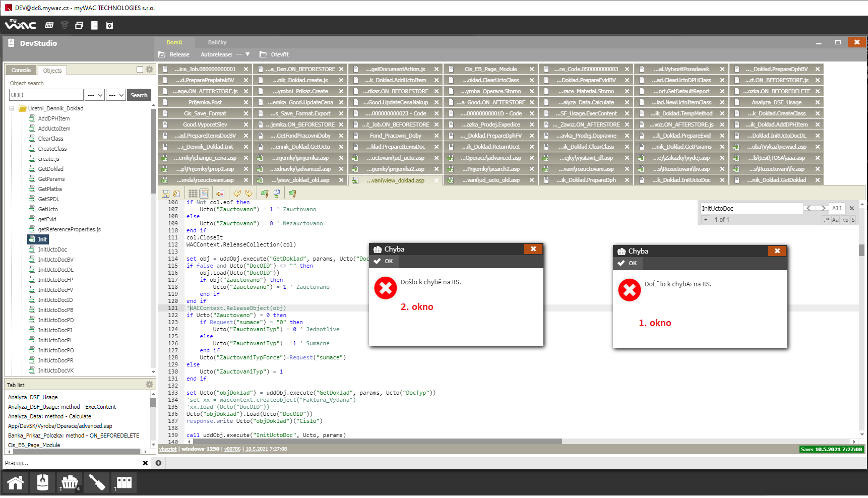The image size is (868, 498).
Task: Click the save icon in editor toolbar
Action: 165,194
